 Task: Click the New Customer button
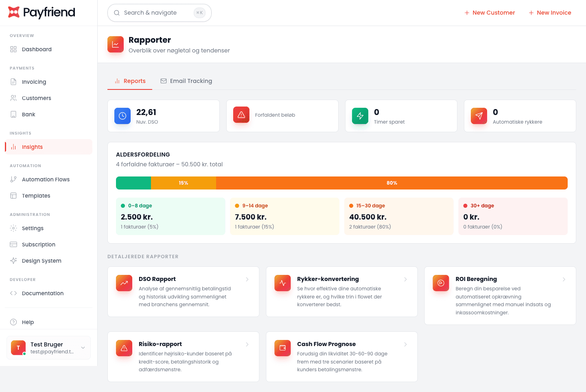(x=490, y=13)
